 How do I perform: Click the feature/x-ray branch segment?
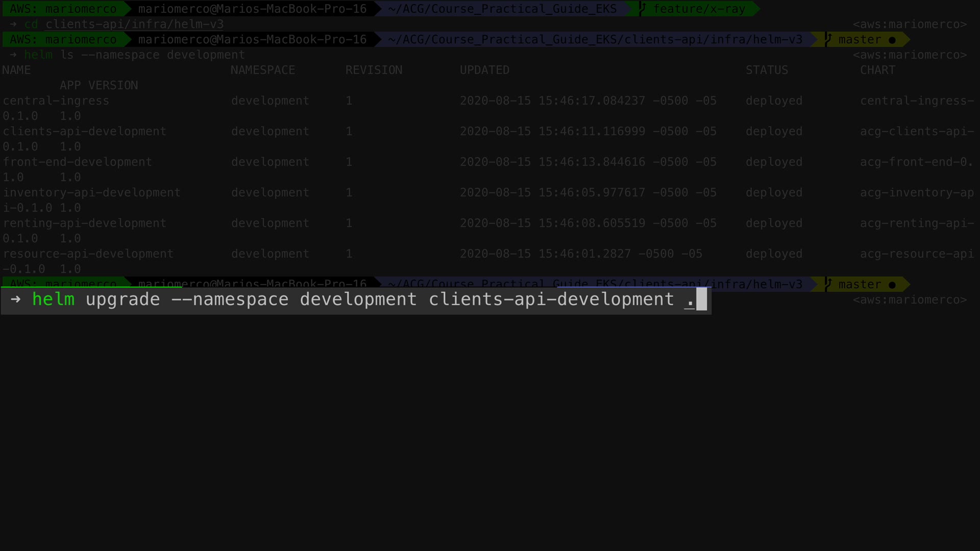pos(699,9)
